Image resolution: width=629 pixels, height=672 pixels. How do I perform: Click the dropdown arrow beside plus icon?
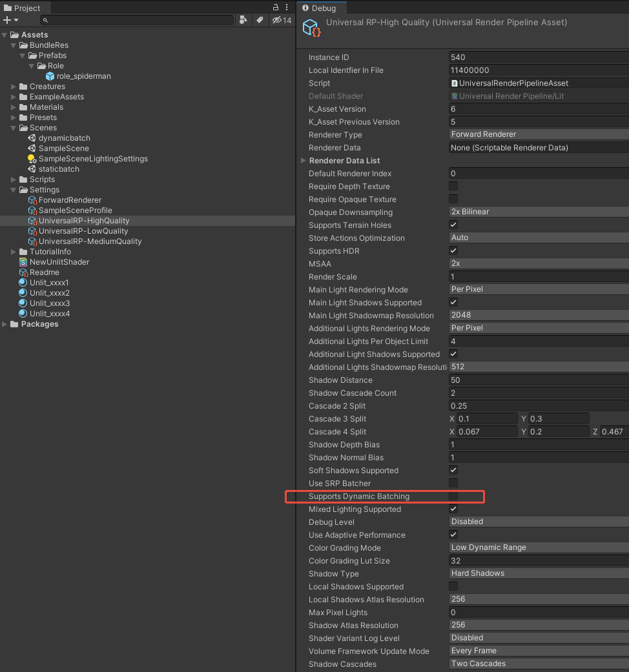pos(16,20)
